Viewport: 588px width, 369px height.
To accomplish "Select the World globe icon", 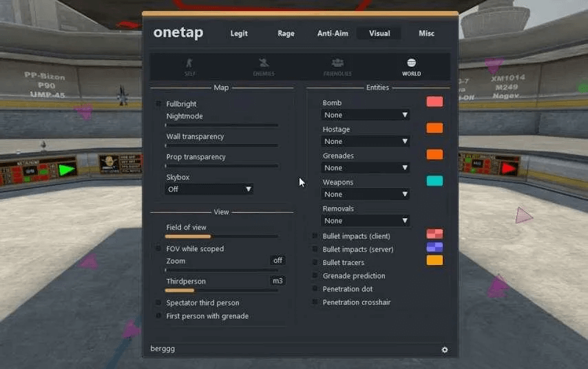I will [412, 63].
